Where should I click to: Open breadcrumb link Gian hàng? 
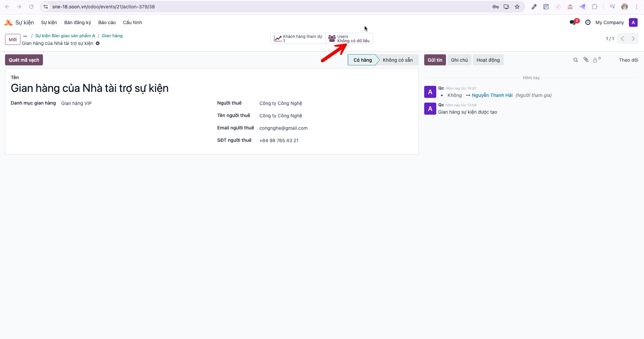112,36
